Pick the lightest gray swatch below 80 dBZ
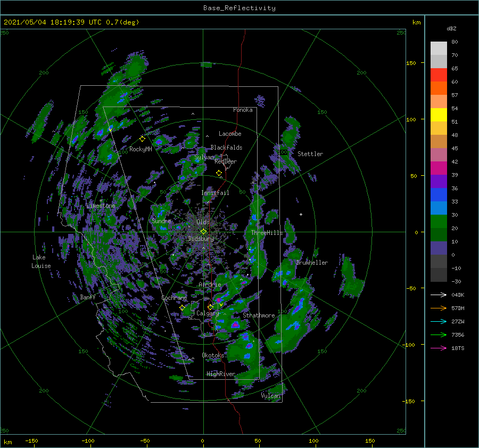 439,48
